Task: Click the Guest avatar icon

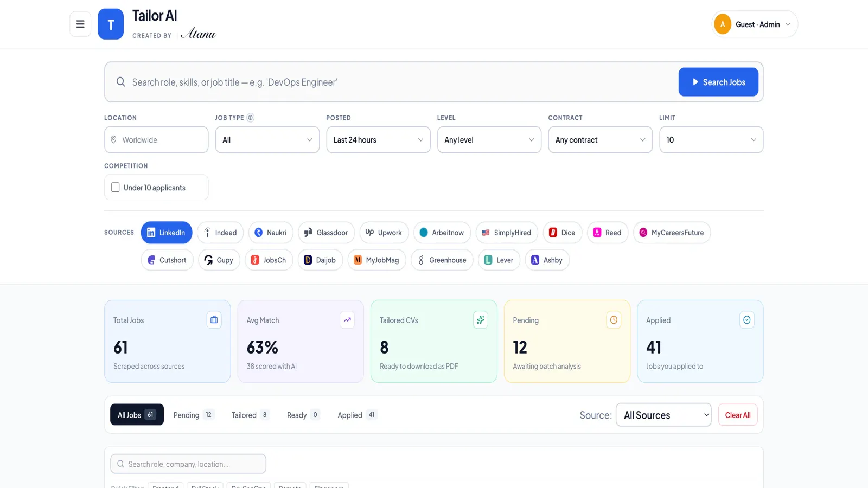Action: pyautogui.click(x=723, y=24)
